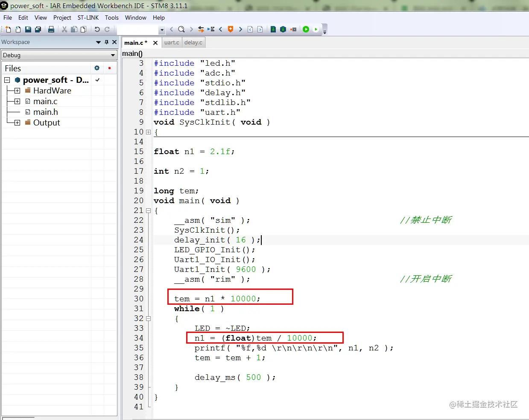Select the HardWare folder item

[52, 91]
